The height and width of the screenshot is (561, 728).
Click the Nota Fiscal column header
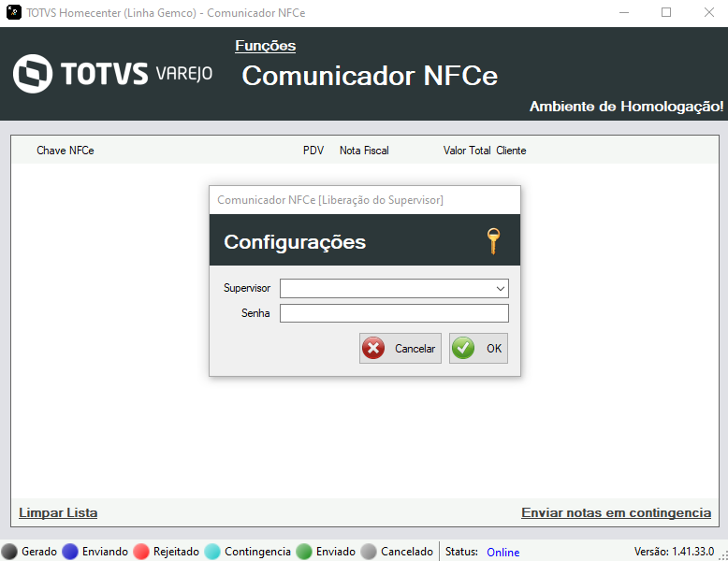(364, 151)
